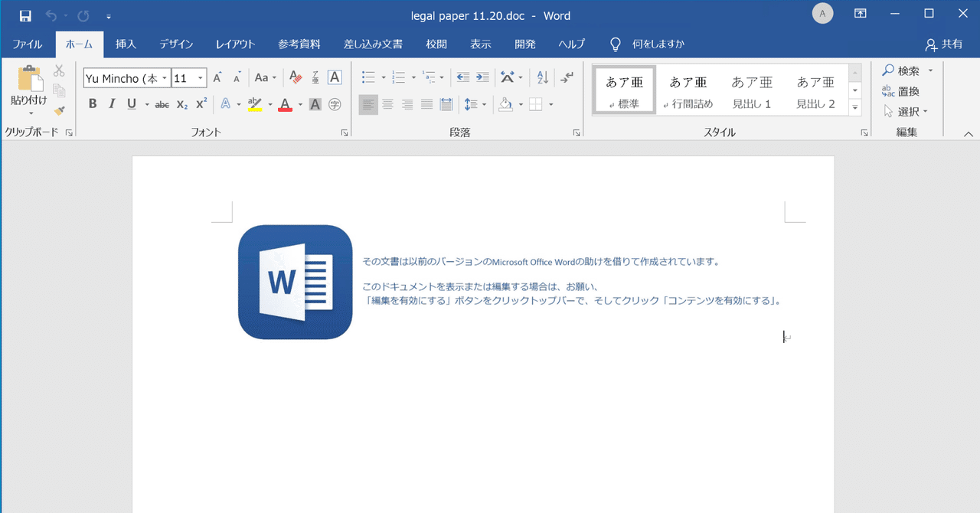Image resolution: width=980 pixels, height=513 pixels.
Task: Select the Format Painter brush icon
Action: coord(59,110)
